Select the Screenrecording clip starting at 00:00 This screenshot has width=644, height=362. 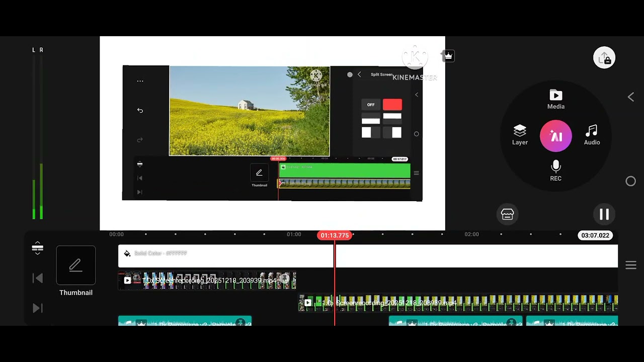(207, 281)
